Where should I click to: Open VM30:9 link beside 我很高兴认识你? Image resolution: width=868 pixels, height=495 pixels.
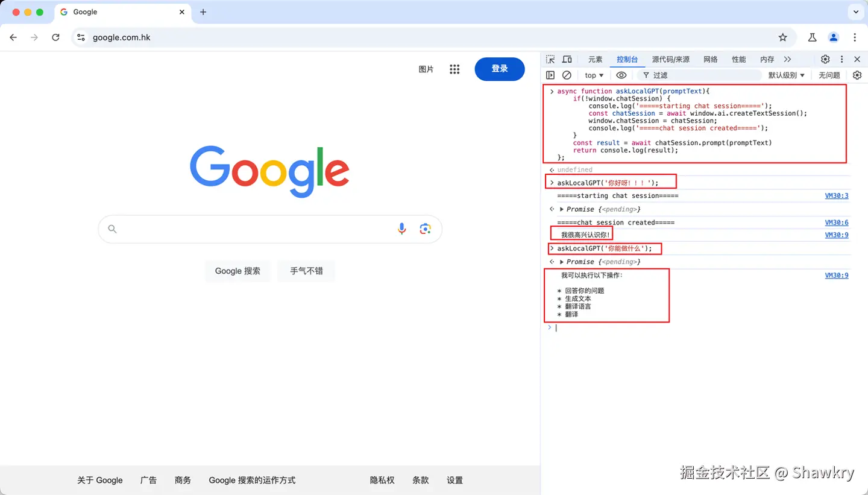pyautogui.click(x=837, y=235)
